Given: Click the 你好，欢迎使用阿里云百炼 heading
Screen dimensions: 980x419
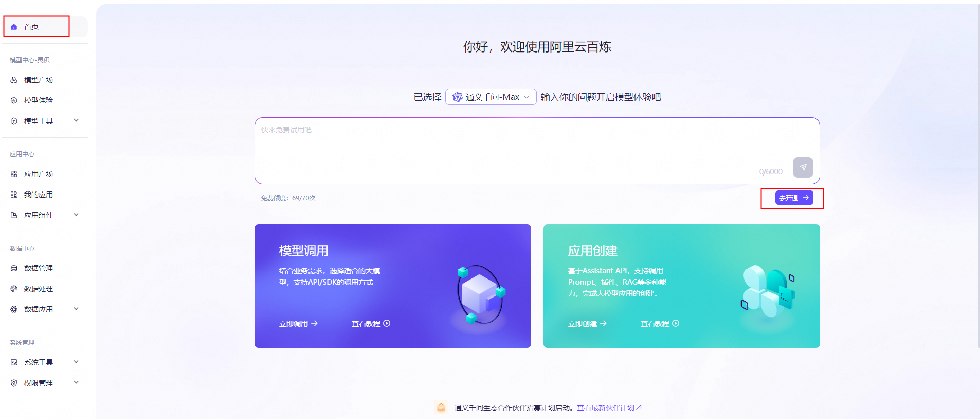Looking at the screenshot, I should [537, 47].
